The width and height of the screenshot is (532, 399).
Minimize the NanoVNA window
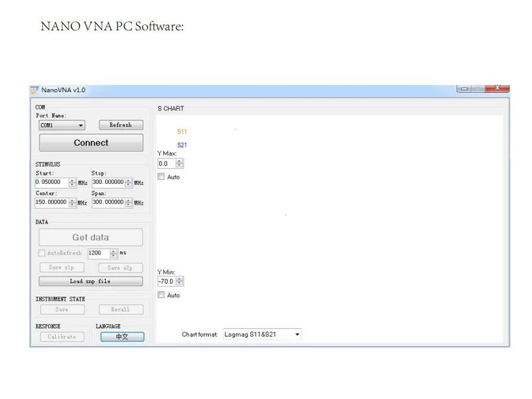point(464,88)
